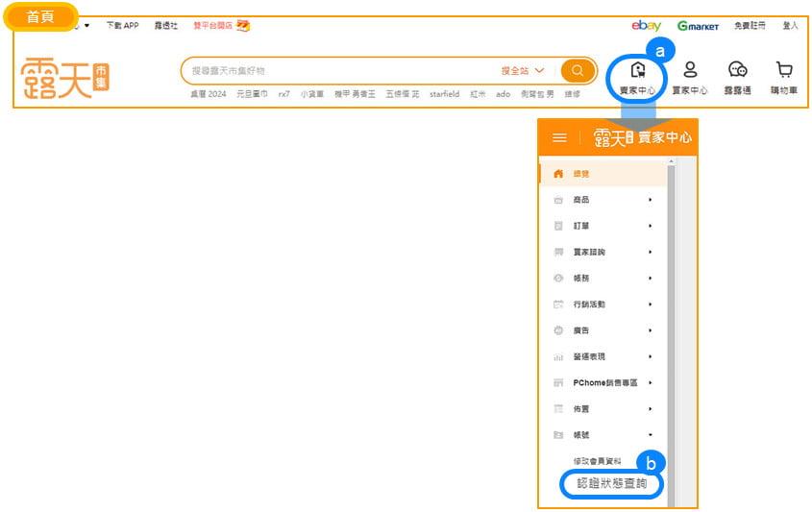Click the 賣家中心 seller center icon
The height and width of the screenshot is (512, 812).
pos(636,76)
